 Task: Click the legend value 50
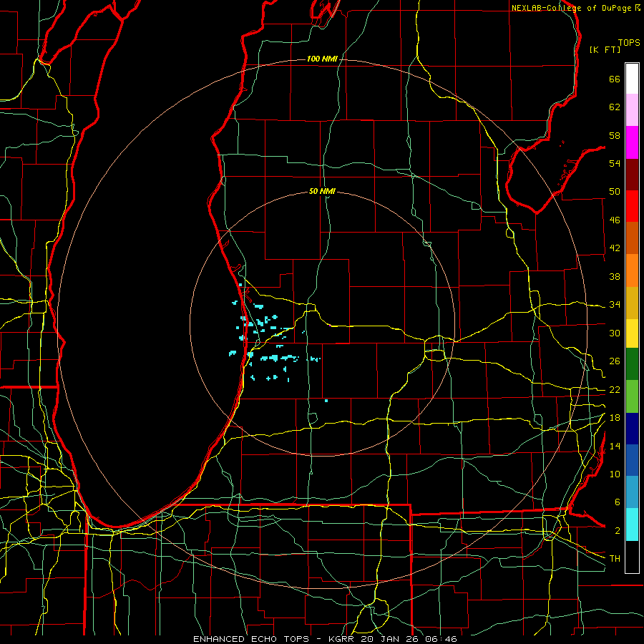pyautogui.click(x=615, y=192)
